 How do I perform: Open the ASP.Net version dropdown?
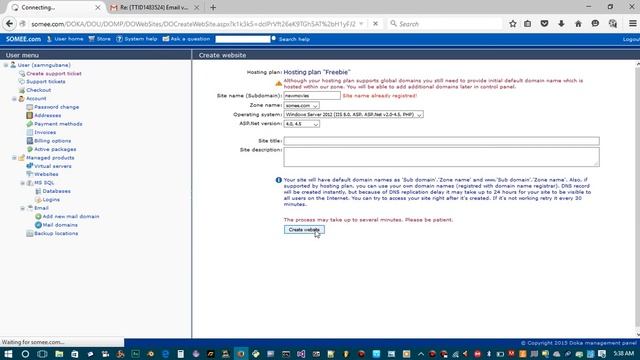tap(302, 124)
